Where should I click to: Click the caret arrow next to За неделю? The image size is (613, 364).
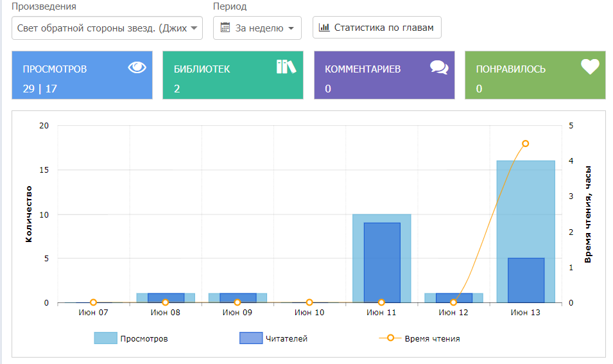(x=291, y=28)
